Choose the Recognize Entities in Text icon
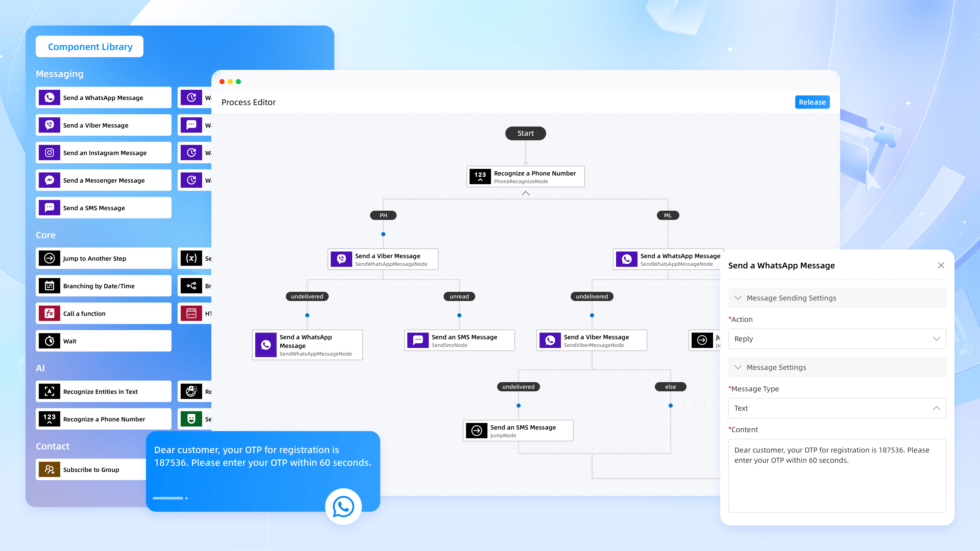980x551 pixels. 50,391
